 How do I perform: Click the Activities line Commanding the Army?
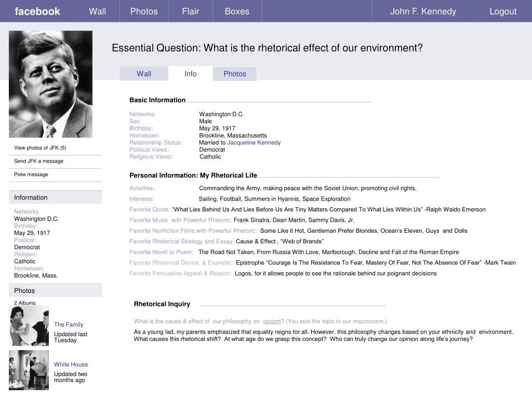308,188
